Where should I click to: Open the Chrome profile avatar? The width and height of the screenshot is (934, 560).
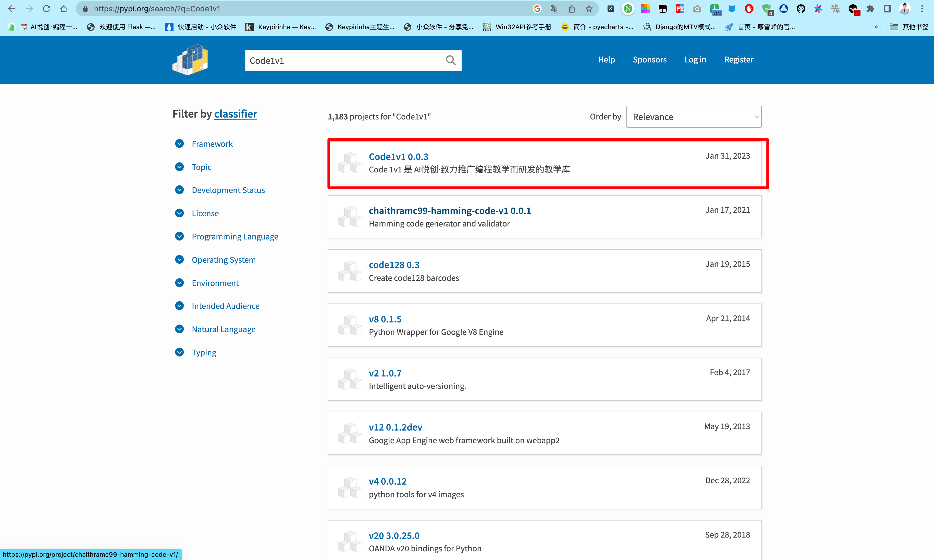[905, 9]
